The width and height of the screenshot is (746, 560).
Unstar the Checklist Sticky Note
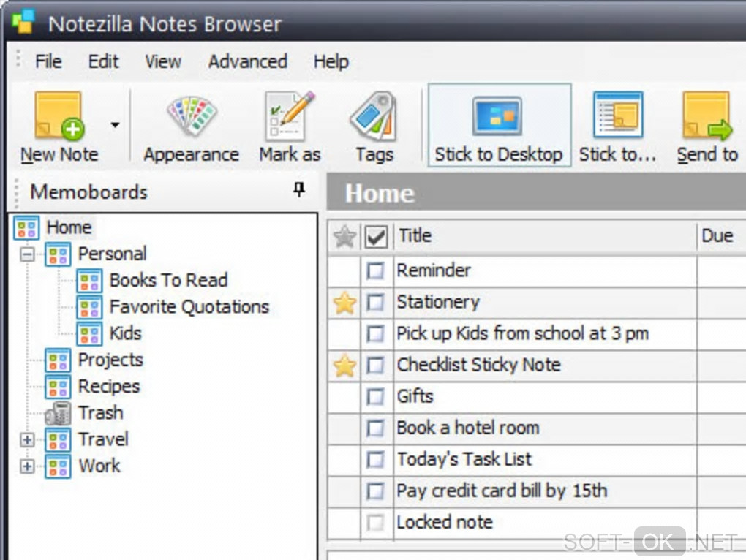(x=344, y=366)
